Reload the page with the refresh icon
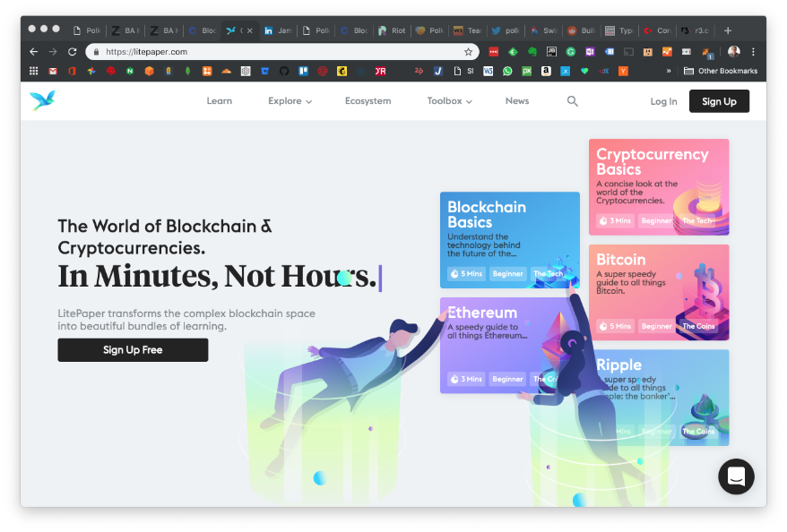Viewport: 787px width, 532px height. pos(73,52)
